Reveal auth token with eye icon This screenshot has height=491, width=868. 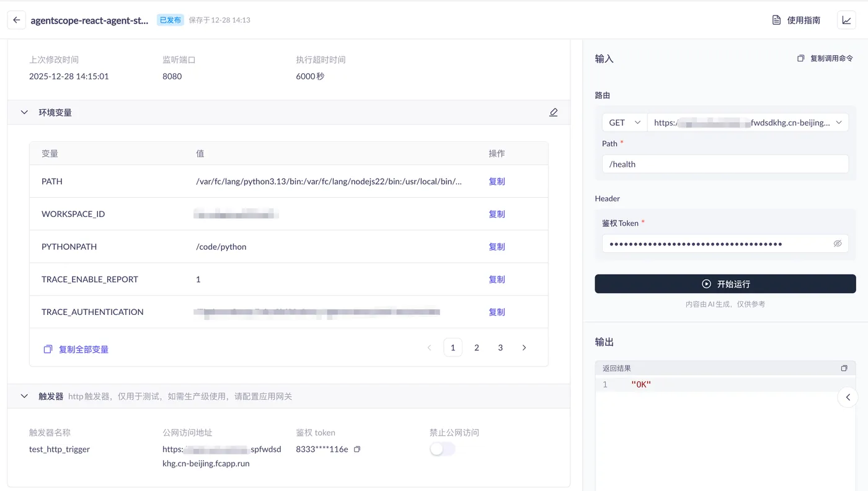pos(838,244)
